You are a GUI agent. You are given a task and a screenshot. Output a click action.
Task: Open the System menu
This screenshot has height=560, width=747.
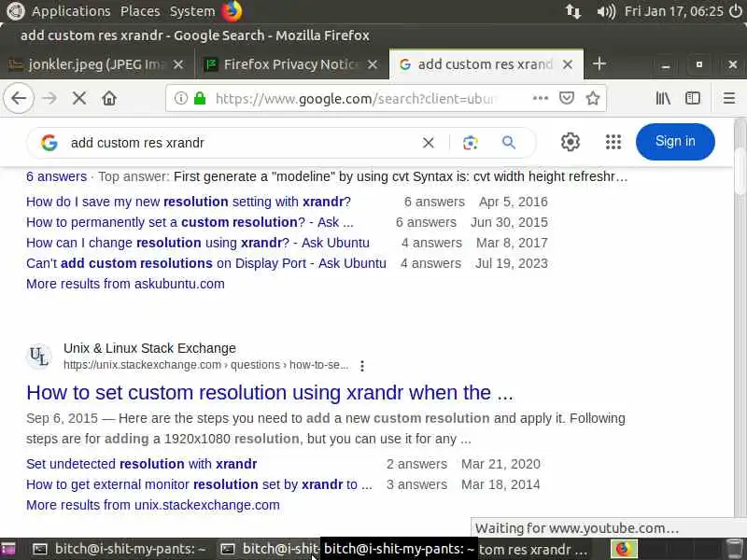192,11
